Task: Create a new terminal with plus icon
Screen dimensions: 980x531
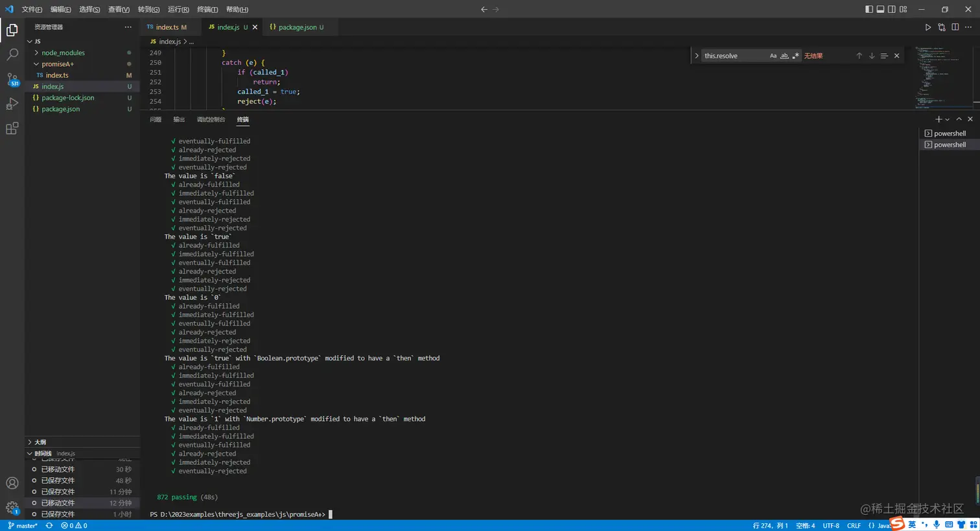Action: point(939,119)
